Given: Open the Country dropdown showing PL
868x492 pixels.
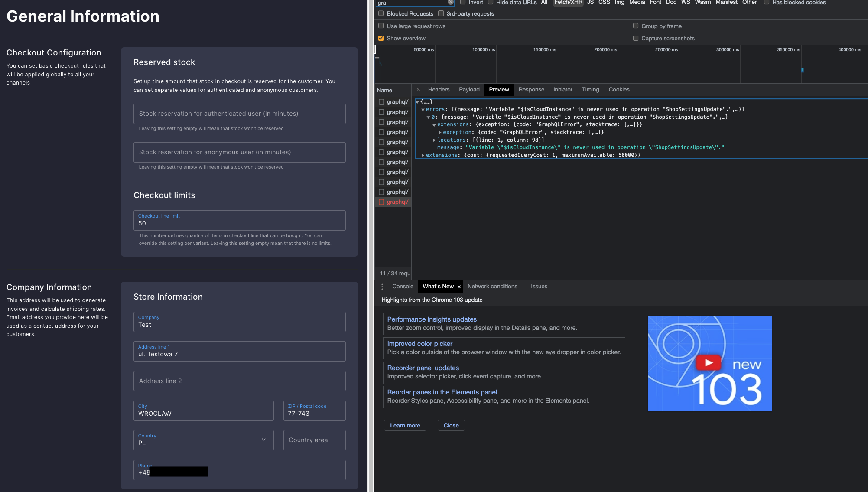Looking at the screenshot, I should pos(203,440).
